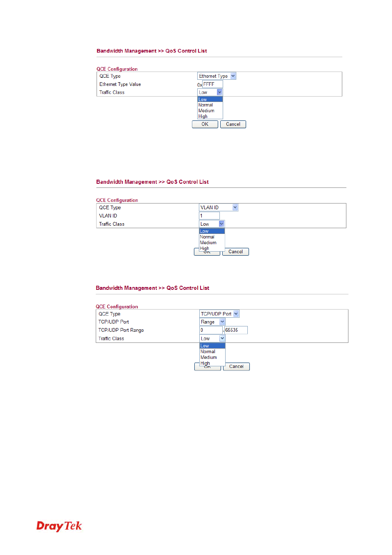The width and height of the screenshot is (392, 555).
Task: Click the VLAN ID input field containing 1
Action: [209, 216]
